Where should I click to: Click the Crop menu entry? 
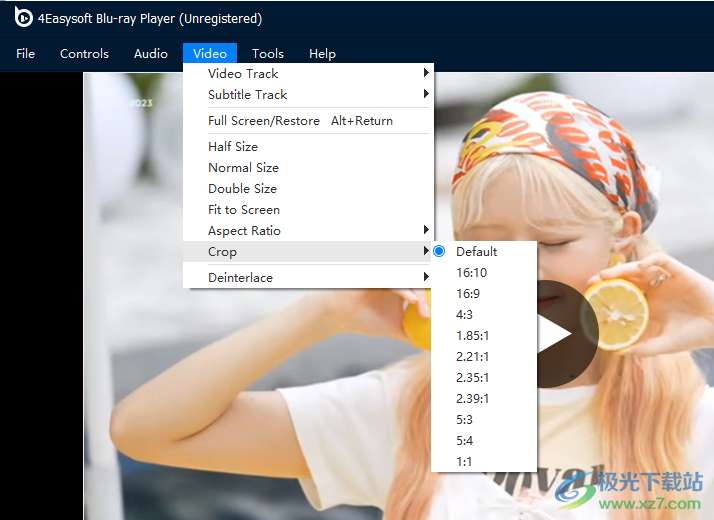(308, 251)
